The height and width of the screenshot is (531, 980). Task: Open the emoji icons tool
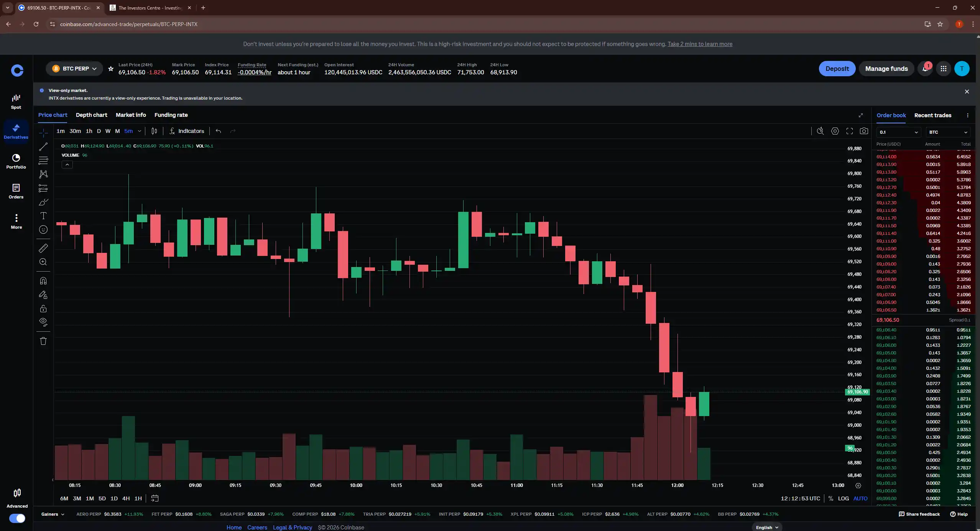pos(43,229)
